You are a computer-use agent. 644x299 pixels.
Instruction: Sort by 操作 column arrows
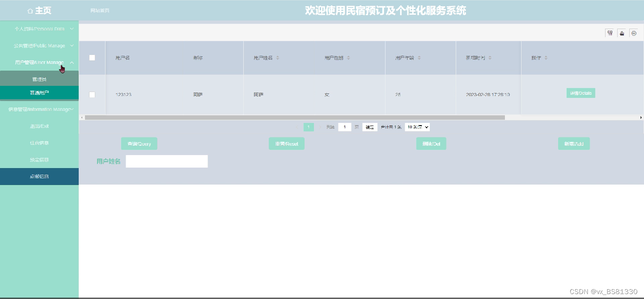click(x=546, y=58)
